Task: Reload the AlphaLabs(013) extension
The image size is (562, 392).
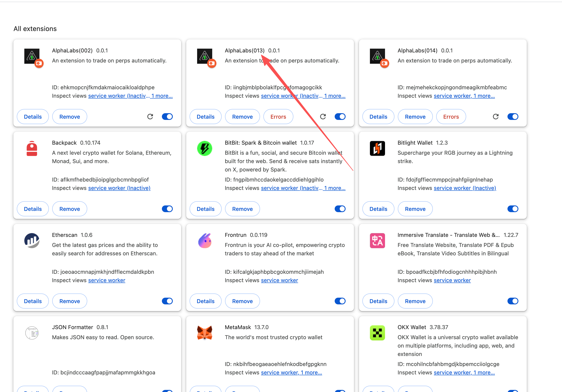Action: click(x=323, y=117)
